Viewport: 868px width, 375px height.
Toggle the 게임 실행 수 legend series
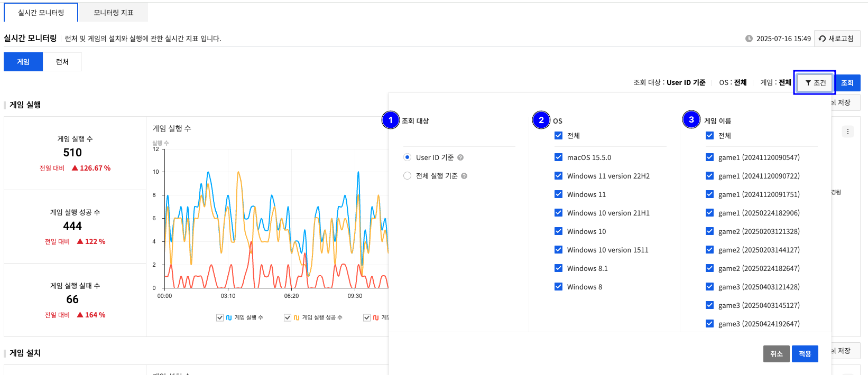coord(220,317)
